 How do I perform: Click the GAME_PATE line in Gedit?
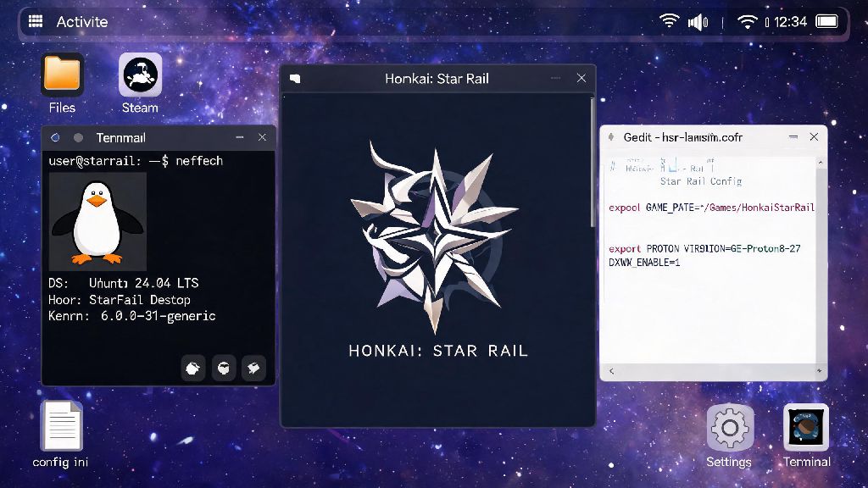point(712,208)
